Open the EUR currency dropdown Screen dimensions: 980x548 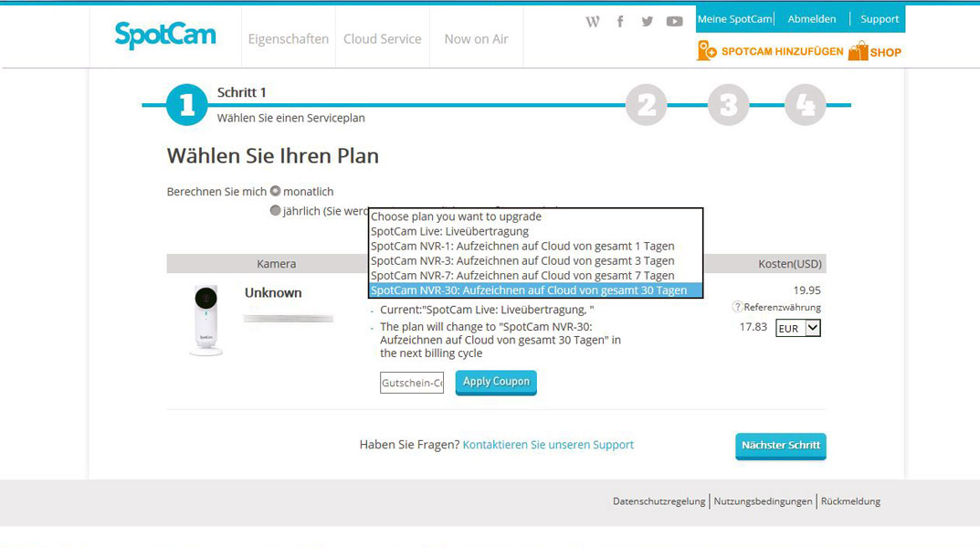[x=798, y=328]
